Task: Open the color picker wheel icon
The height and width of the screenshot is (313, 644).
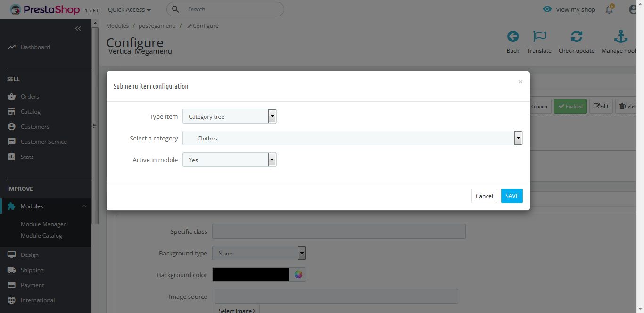Action: coord(298,275)
